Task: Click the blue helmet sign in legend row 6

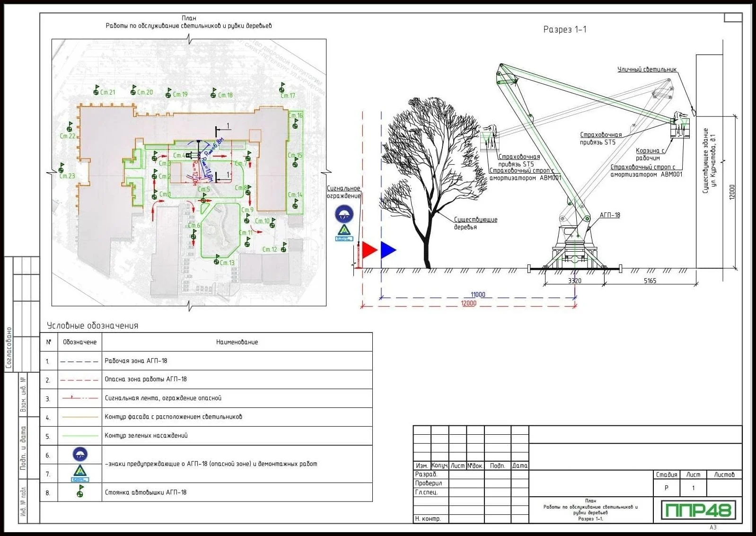Action: pyautogui.click(x=80, y=455)
